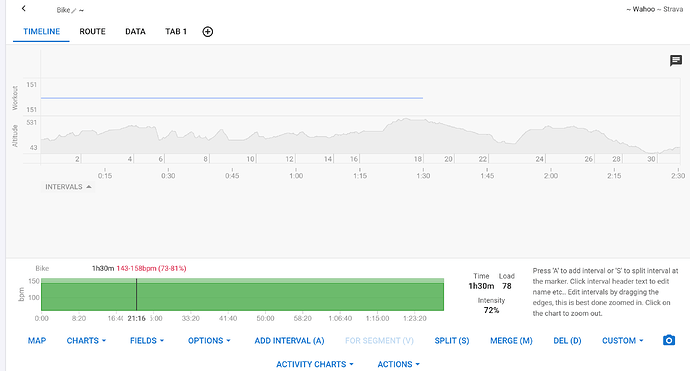Click the 1:30 time axis label
Screen dimensions: 690x371
tap(423, 176)
